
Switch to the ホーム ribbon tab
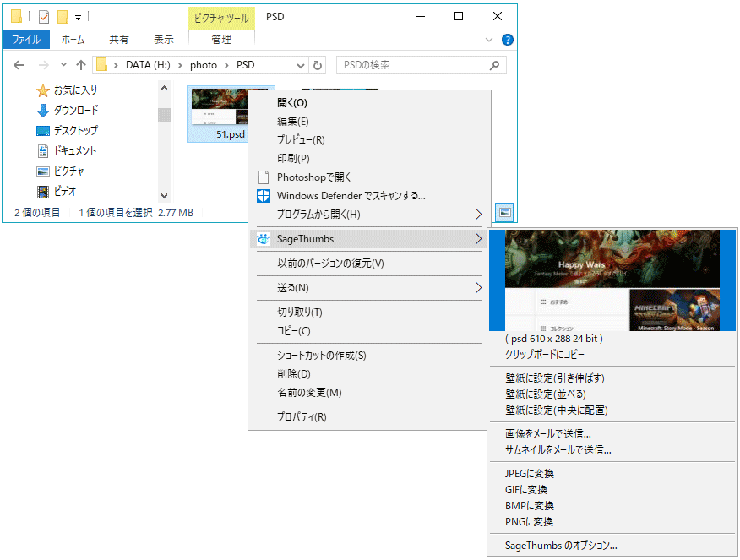[73, 40]
